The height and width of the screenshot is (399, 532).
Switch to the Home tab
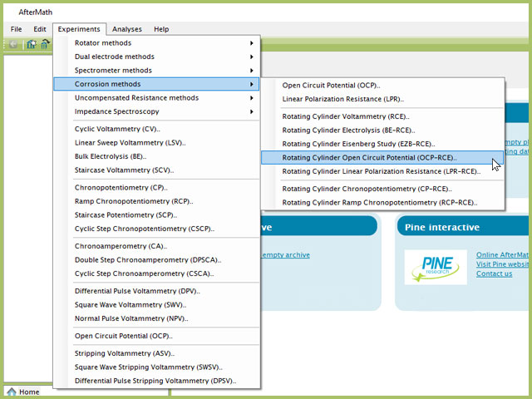[x=23, y=392]
